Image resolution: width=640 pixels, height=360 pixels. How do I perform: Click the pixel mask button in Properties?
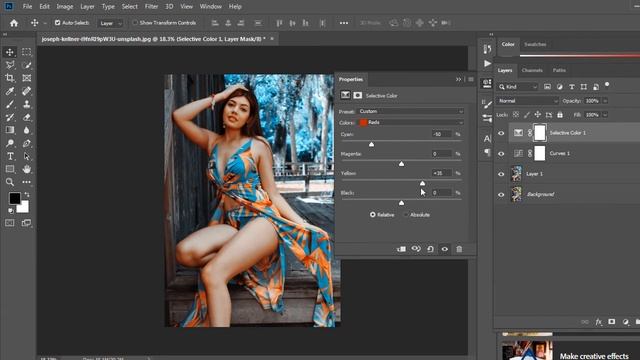(358, 96)
